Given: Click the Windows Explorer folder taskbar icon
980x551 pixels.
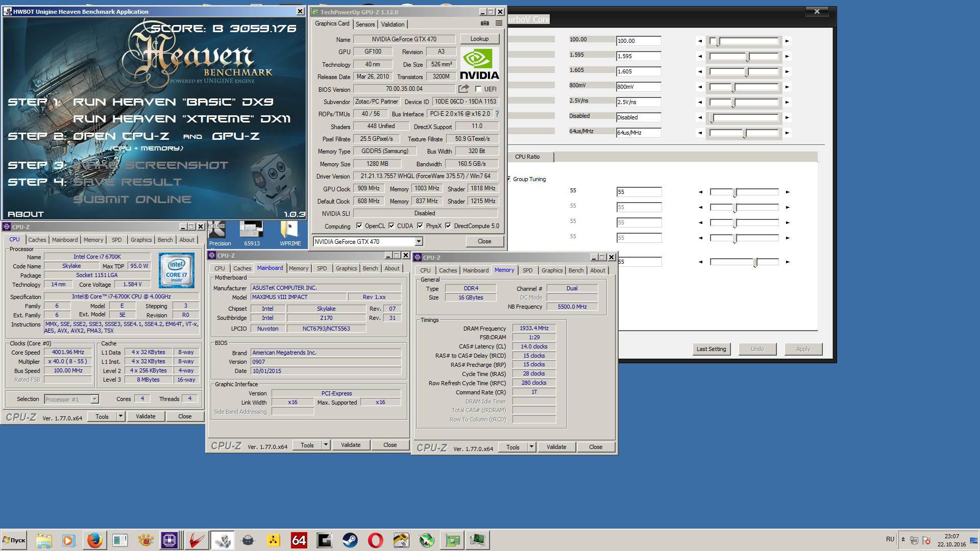Looking at the screenshot, I should pos(44,540).
